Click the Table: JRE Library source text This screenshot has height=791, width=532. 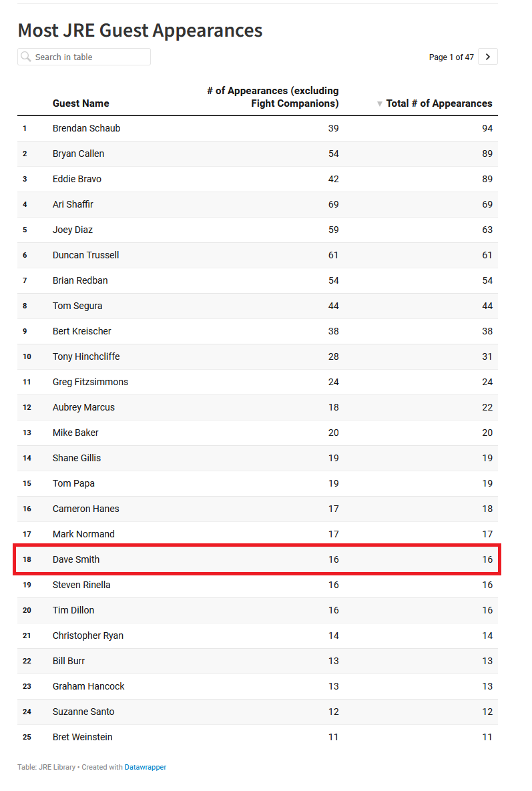click(47, 767)
